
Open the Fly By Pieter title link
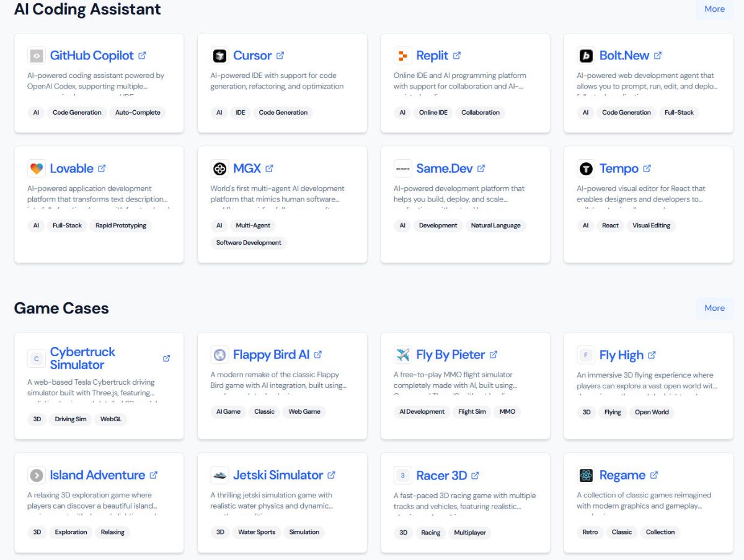451,354
